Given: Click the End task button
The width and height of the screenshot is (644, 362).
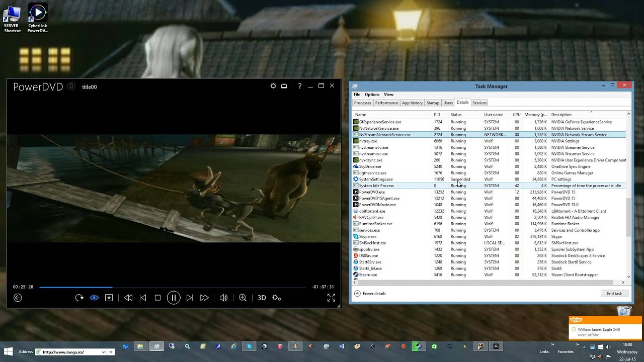Looking at the screenshot, I should coord(614,294).
